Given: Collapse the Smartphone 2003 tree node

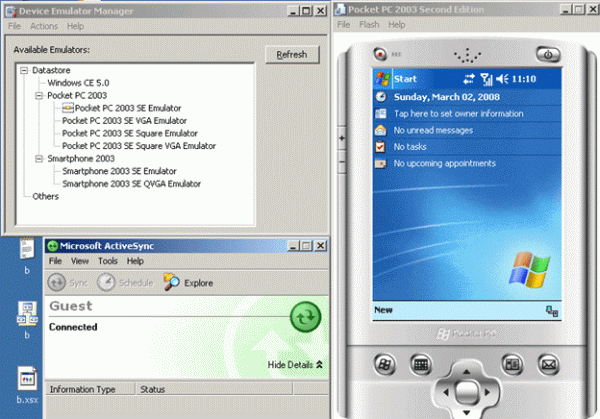Looking at the screenshot, I should point(39,158).
